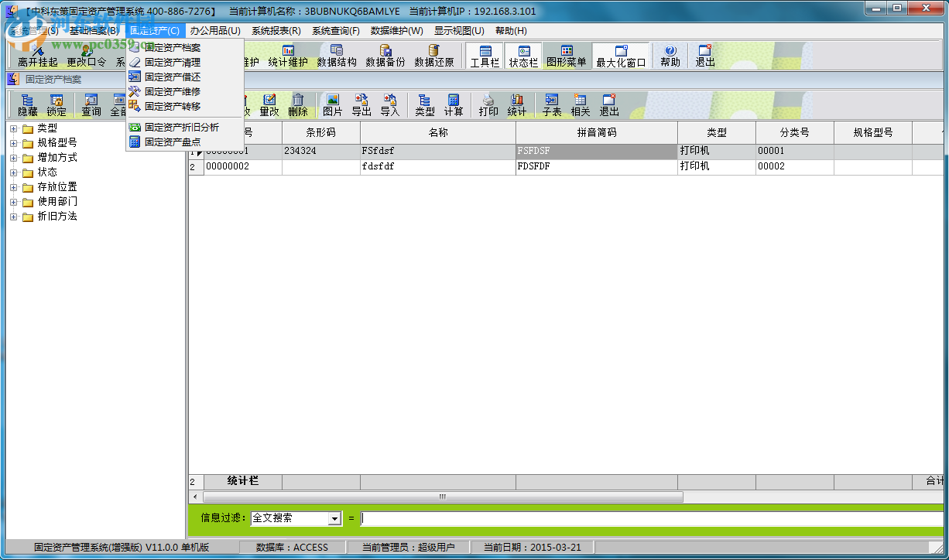
Task: Open the 全文搜索 filter dropdown
Action: [335, 519]
